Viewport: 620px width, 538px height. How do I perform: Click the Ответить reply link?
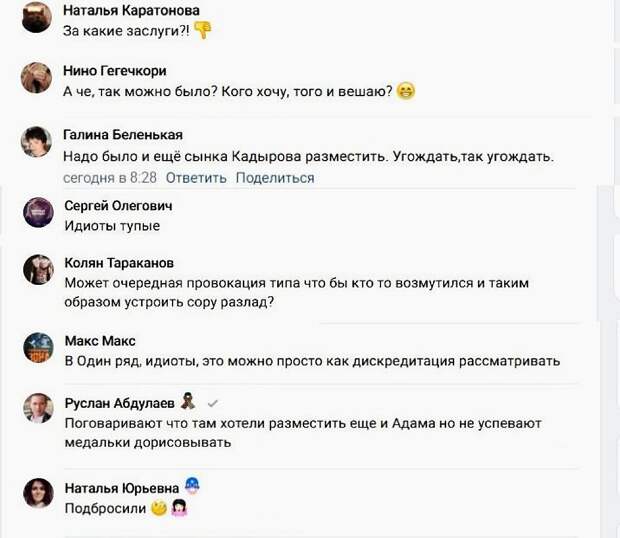tap(196, 178)
